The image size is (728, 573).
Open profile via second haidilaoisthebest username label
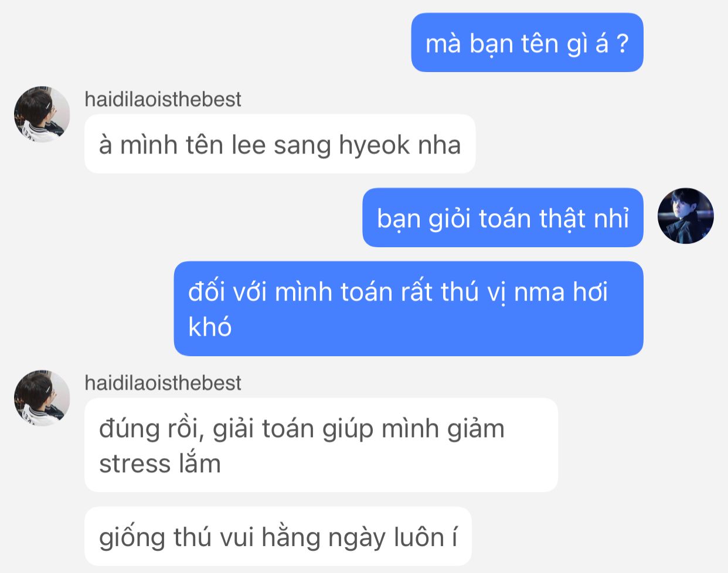(163, 383)
